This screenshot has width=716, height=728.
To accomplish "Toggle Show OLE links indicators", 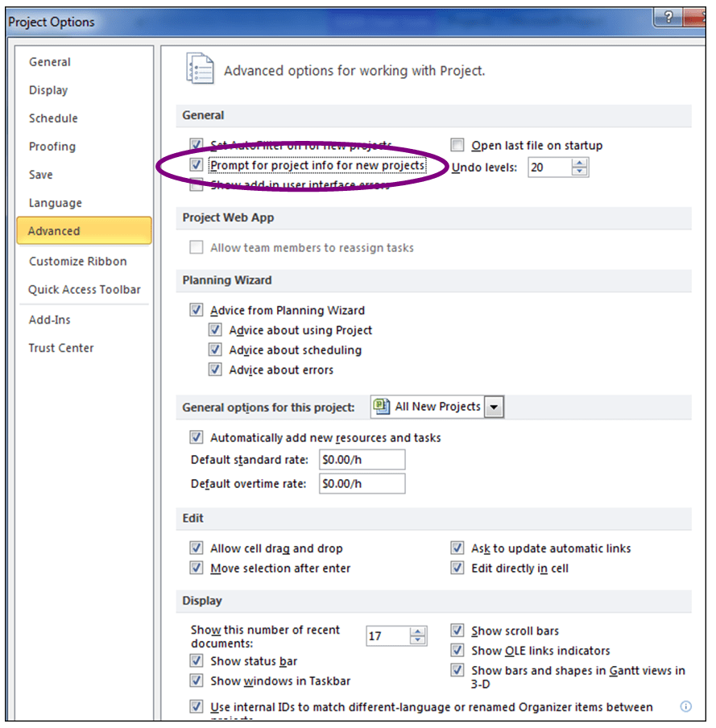I will [x=457, y=650].
